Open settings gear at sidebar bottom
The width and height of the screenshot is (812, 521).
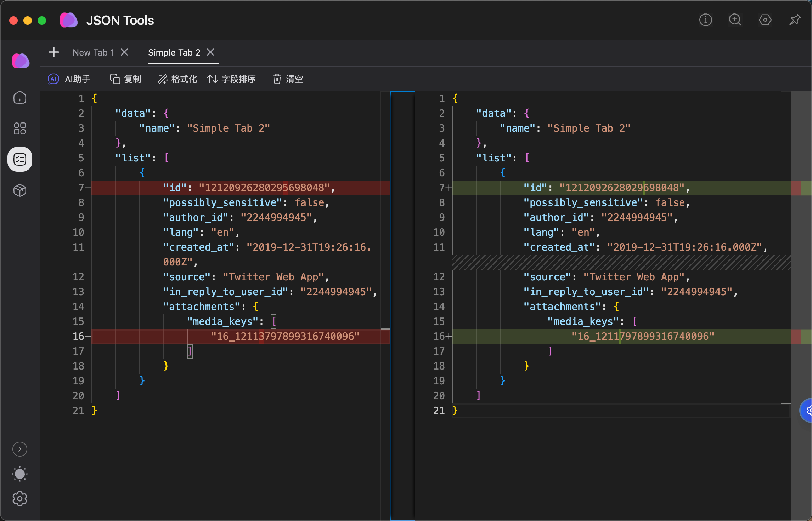20,499
